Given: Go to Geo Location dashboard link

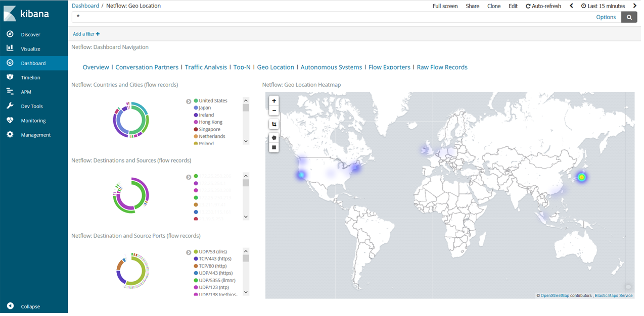Looking at the screenshot, I should (275, 67).
